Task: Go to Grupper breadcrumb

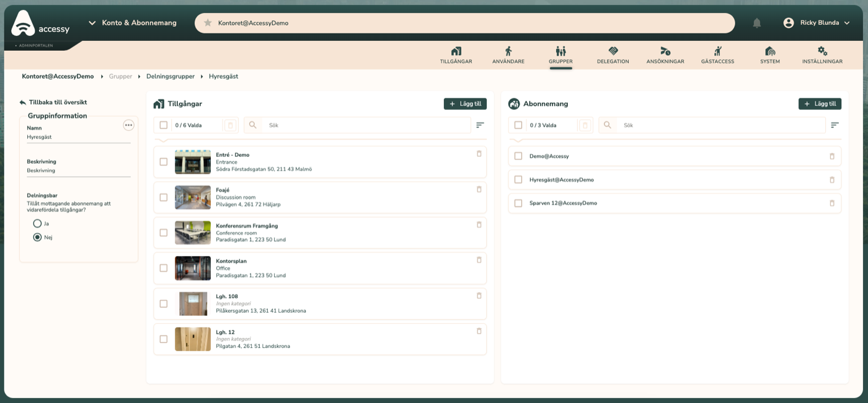Action: (x=121, y=76)
